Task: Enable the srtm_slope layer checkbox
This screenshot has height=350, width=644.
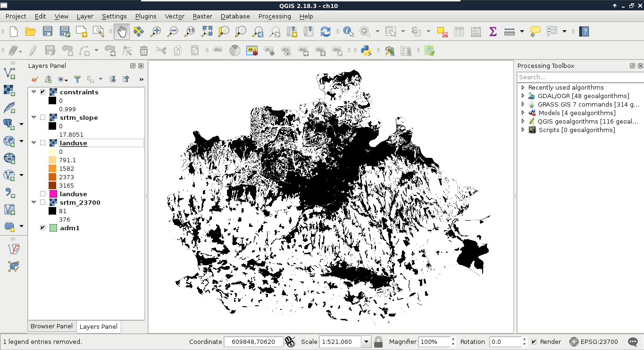Action: (43, 117)
